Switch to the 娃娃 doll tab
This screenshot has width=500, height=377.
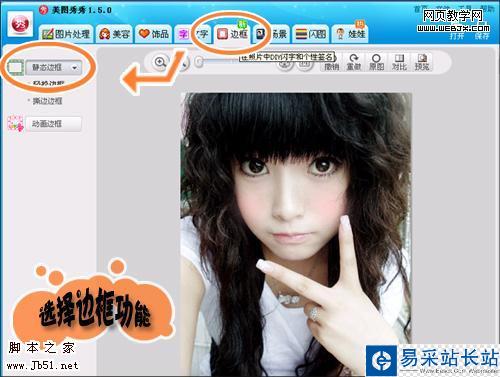pos(350,34)
